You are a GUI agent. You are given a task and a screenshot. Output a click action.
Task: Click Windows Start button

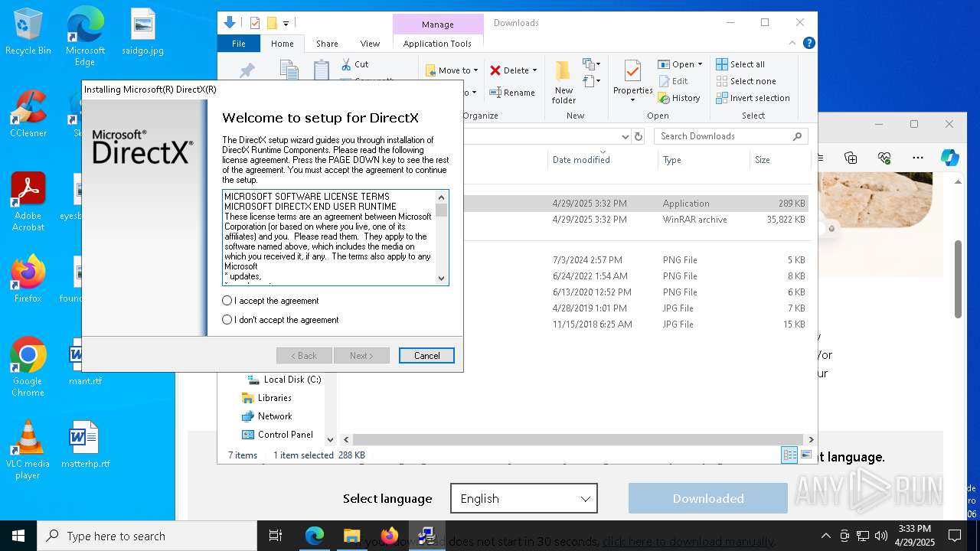coord(18,536)
